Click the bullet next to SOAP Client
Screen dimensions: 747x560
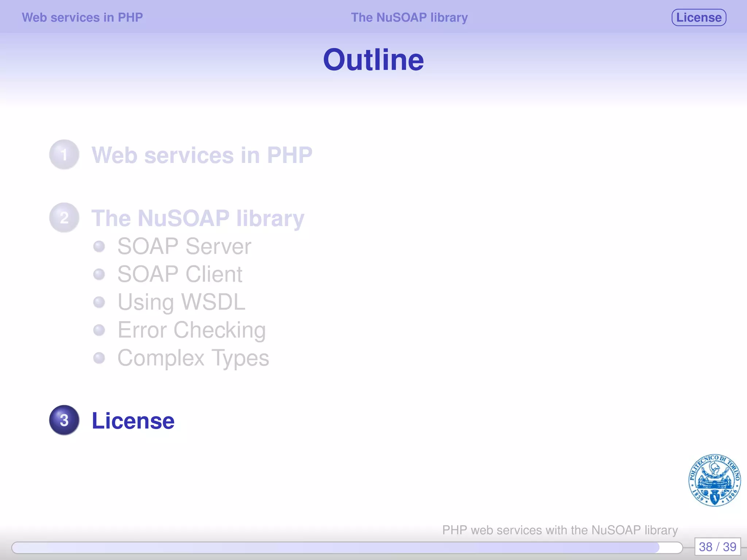point(99,274)
